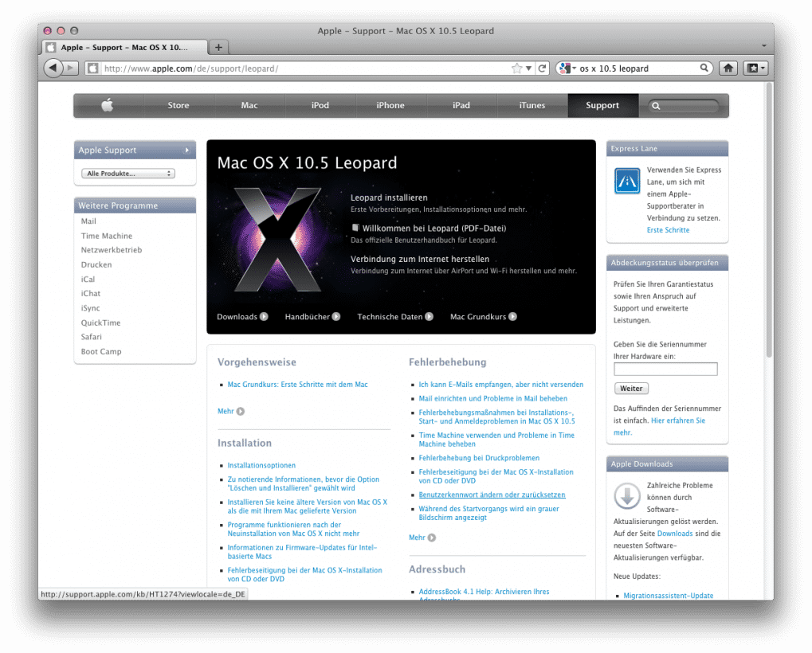Open Benutzerkennwort ändern oder zurücksetzen link

point(492,495)
